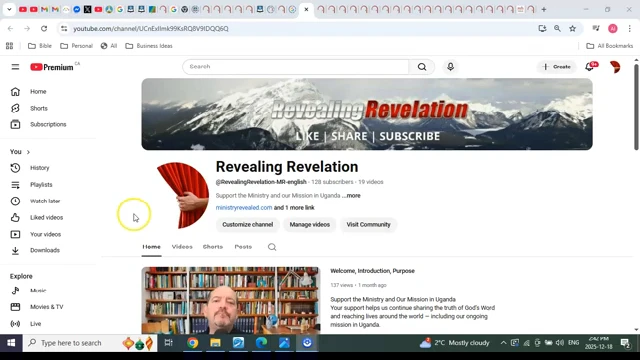Click the YouTube search field
The height and width of the screenshot is (360, 640).
(x=296, y=67)
